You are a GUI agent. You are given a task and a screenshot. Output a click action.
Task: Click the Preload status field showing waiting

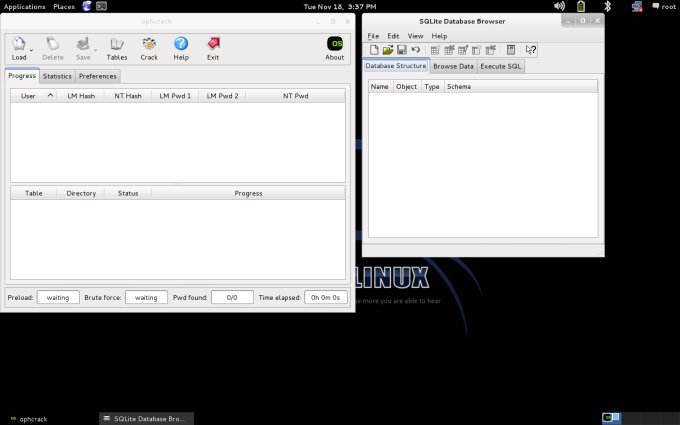(x=58, y=298)
